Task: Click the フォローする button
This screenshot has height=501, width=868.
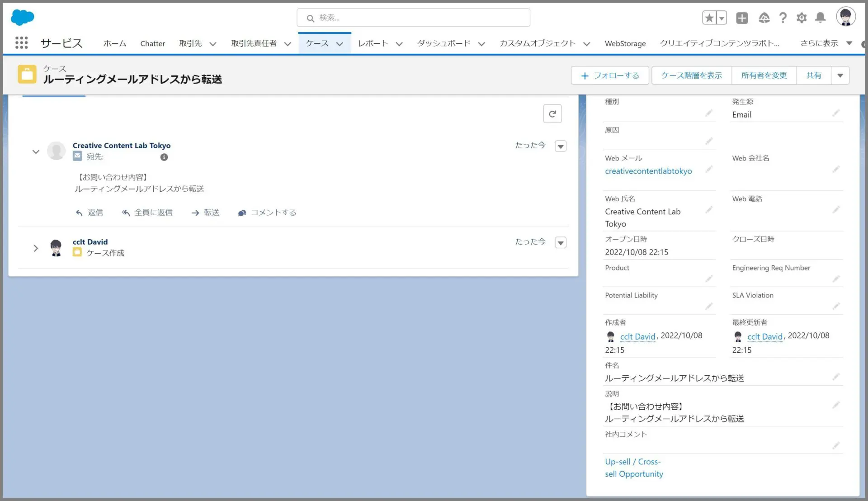Action: click(609, 75)
